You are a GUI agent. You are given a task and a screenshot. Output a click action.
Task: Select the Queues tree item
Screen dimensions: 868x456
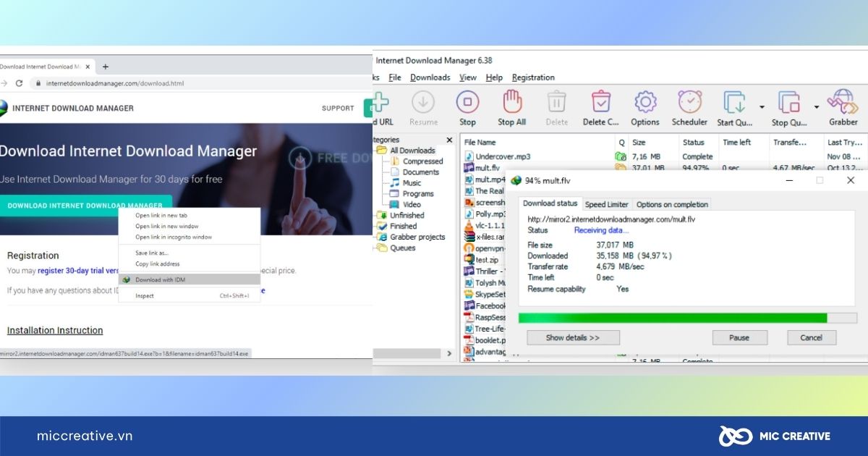click(396, 248)
